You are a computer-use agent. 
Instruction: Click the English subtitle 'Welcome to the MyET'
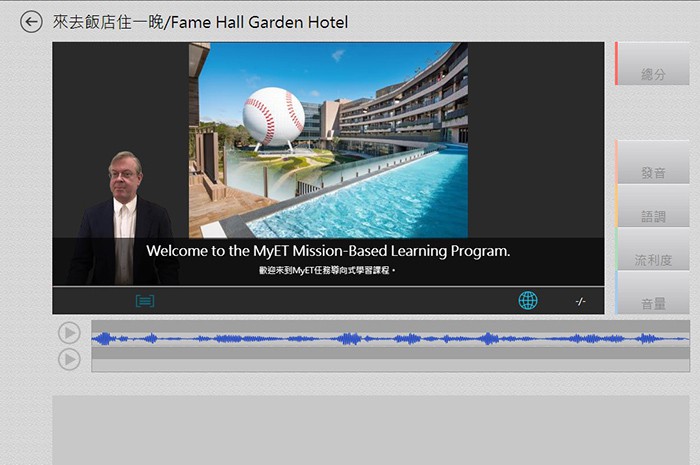pos(328,251)
